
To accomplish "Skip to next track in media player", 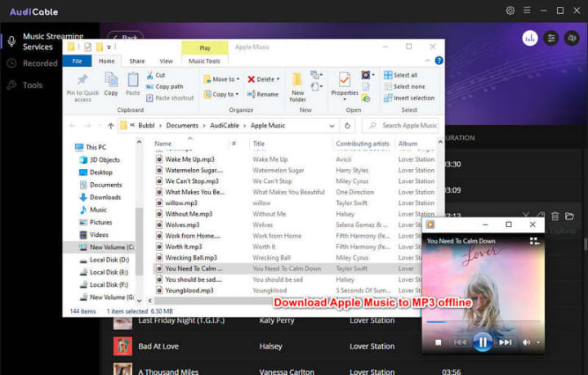I will pos(506,342).
